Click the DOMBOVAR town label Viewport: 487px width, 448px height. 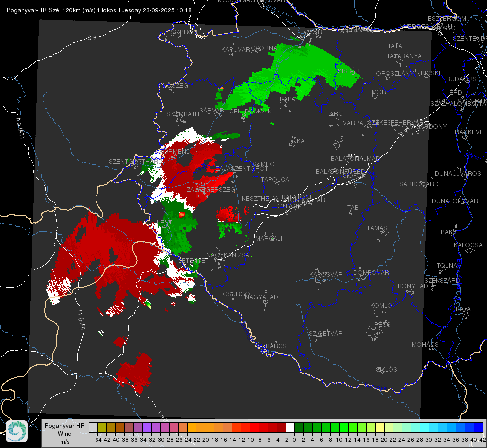coord(371,273)
